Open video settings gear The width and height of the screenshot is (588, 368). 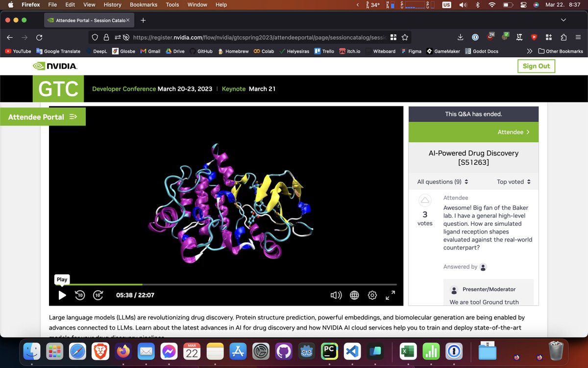tap(372, 295)
